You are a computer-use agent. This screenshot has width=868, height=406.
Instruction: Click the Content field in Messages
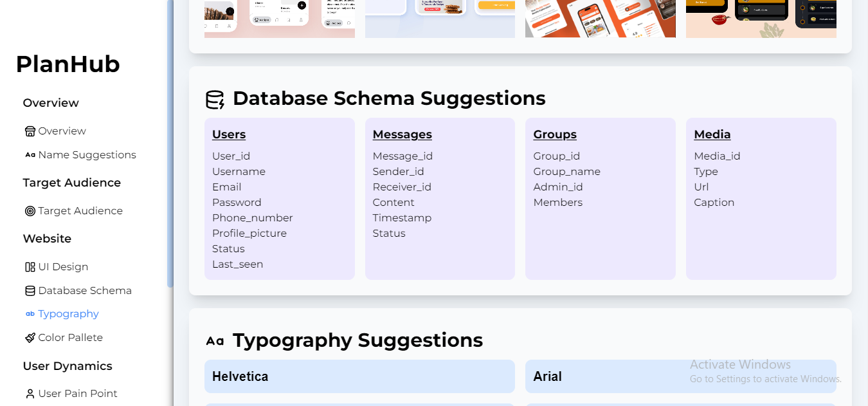[393, 203]
